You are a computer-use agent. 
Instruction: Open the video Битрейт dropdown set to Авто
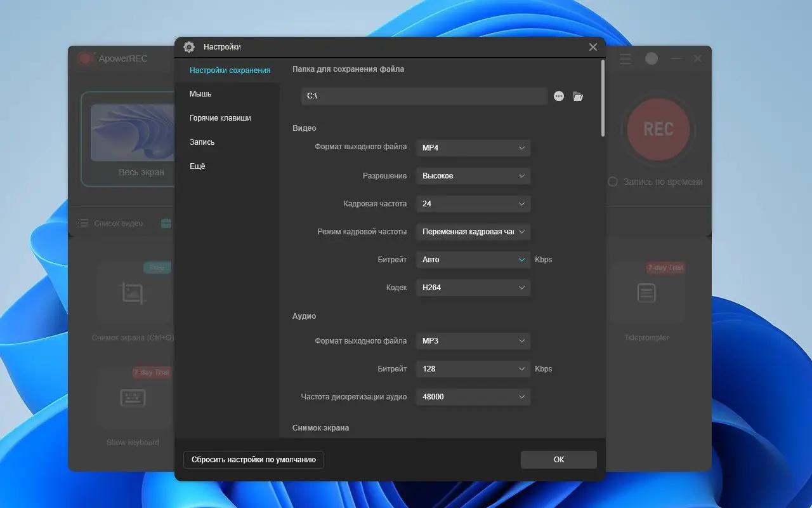point(473,260)
